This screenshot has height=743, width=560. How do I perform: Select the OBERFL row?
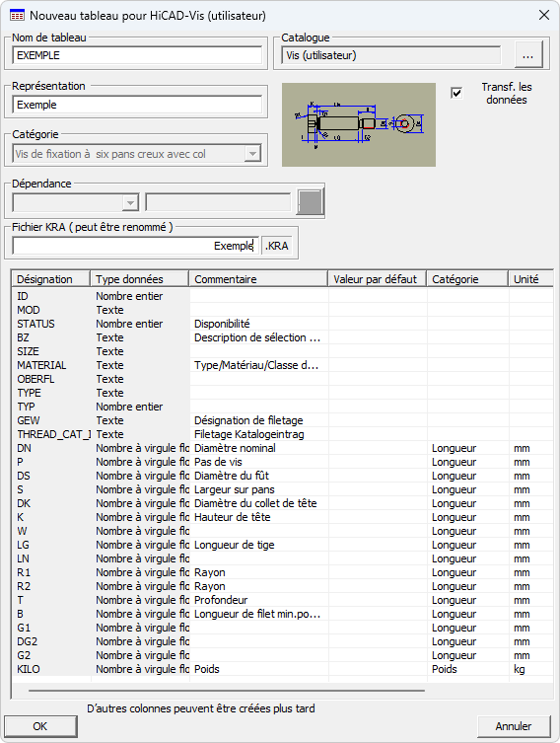pyautogui.click(x=283, y=379)
